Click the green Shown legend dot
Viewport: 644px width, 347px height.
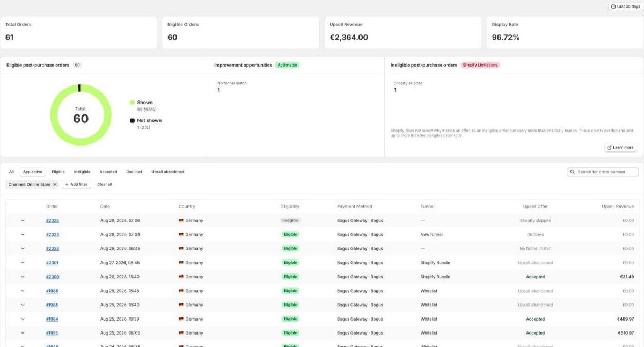pyautogui.click(x=132, y=102)
